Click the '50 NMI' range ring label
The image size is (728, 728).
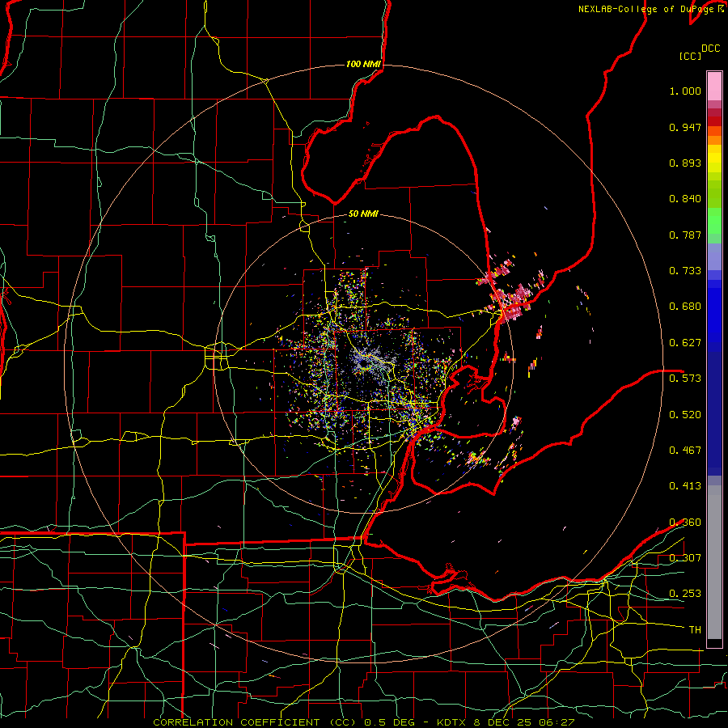point(363,214)
